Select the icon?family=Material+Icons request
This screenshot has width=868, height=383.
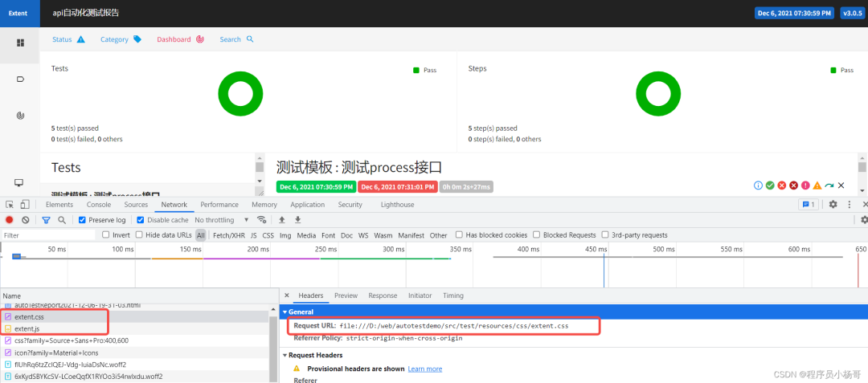(136, 352)
